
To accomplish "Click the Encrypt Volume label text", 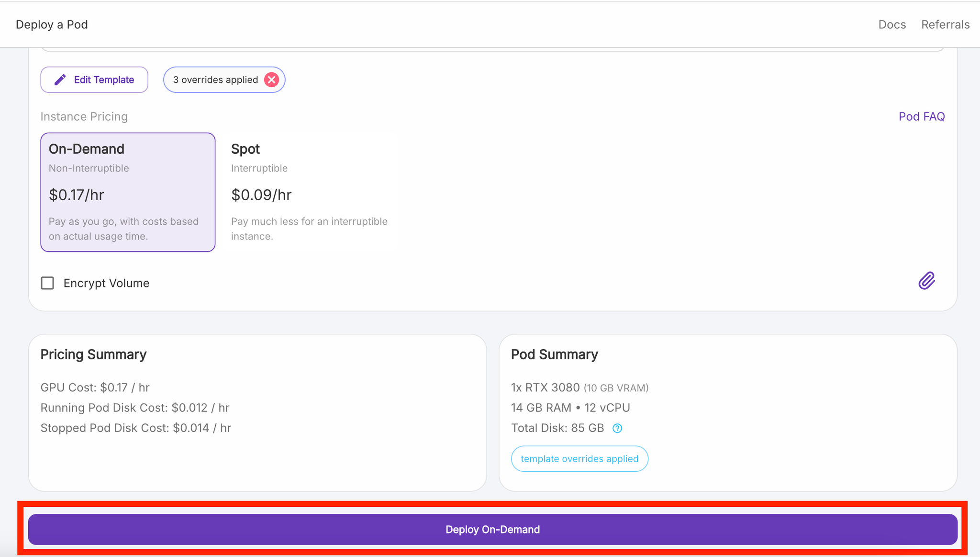I will click(106, 283).
